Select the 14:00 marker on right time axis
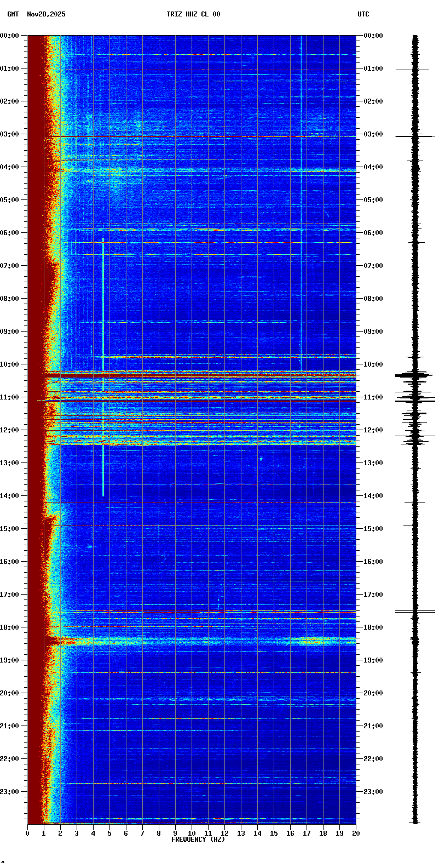Image resolution: width=439 pixels, height=868 pixels. [x=373, y=496]
